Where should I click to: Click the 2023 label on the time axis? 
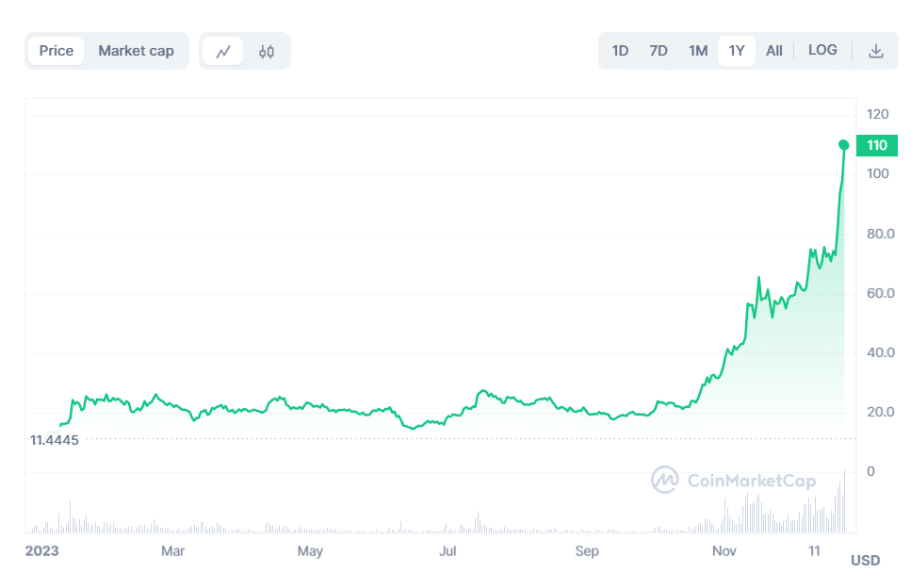(41, 550)
